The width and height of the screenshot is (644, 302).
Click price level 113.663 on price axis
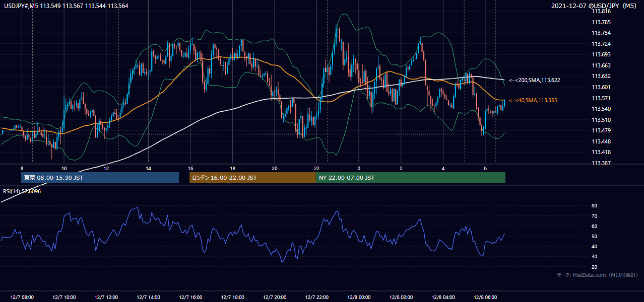coord(602,65)
